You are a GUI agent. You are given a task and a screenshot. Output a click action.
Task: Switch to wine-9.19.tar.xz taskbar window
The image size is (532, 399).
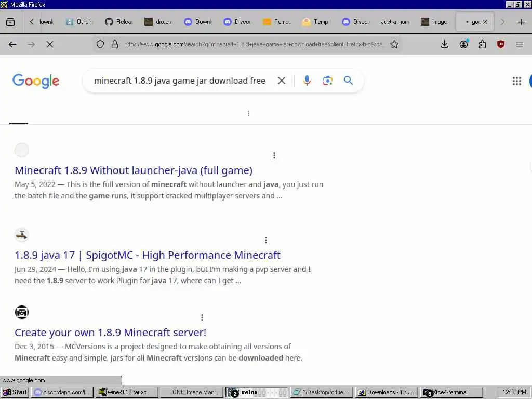tap(126, 392)
